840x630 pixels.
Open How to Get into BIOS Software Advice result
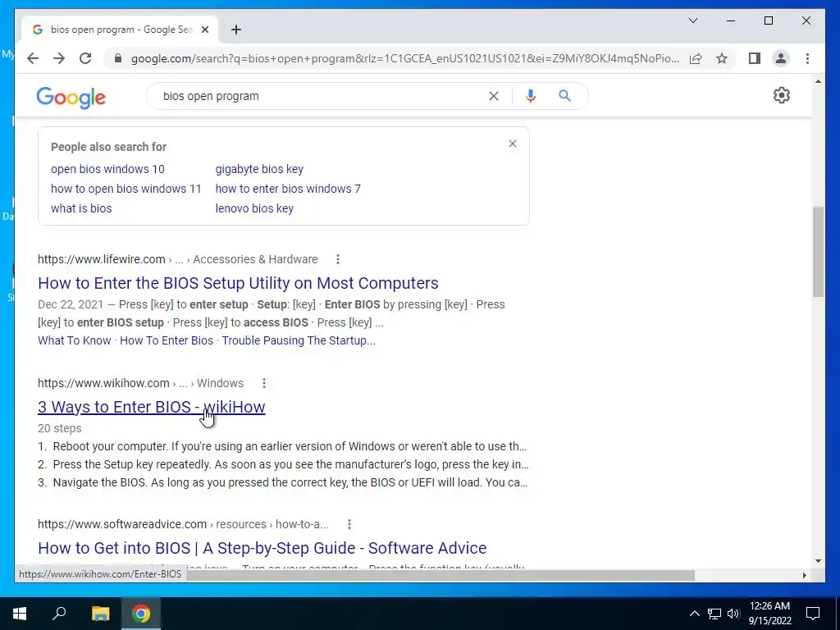click(x=262, y=548)
